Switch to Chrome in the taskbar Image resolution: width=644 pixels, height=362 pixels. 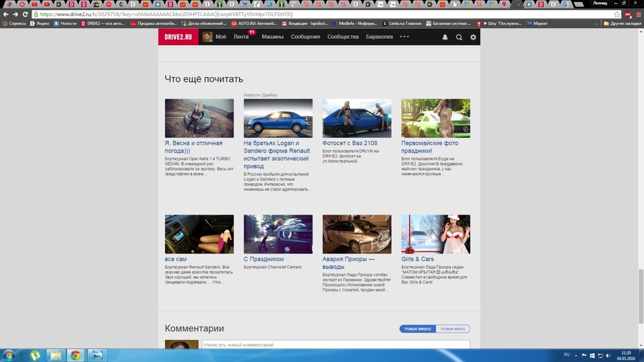pyautogui.click(x=76, y=355)
